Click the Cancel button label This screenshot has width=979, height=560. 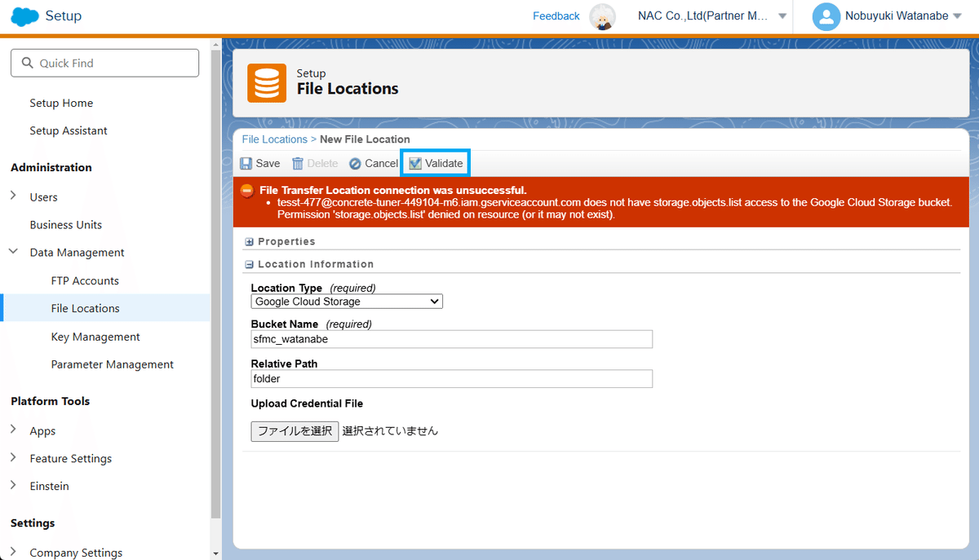(x=381, y=163)
